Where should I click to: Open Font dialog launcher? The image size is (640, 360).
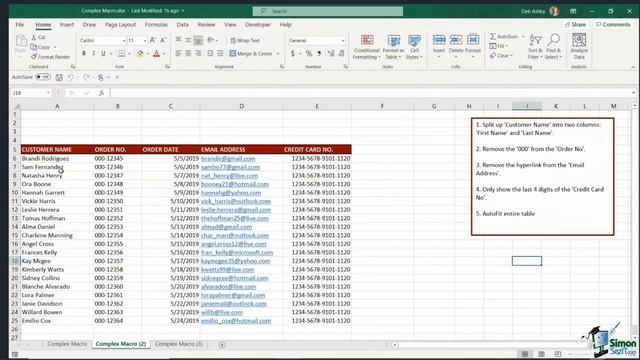pyautogui.click(x=167, y=67)
